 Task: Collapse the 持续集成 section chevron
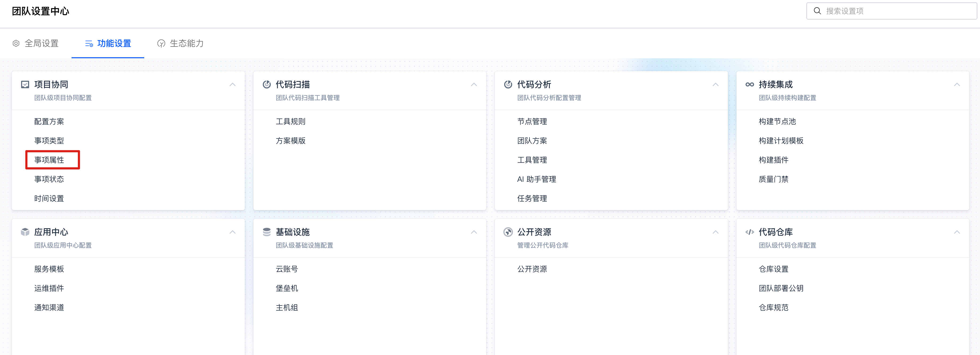[957, 84]
